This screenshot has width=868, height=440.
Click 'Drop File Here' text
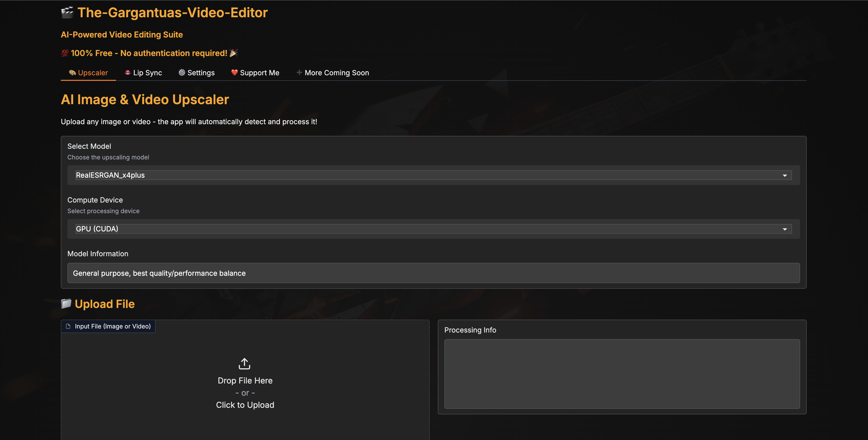point(245,381)
